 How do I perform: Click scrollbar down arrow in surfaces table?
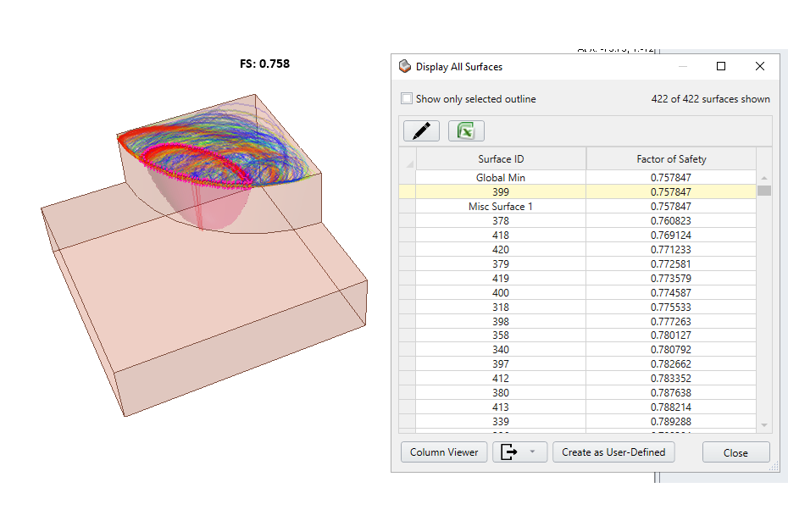point(764,425)
